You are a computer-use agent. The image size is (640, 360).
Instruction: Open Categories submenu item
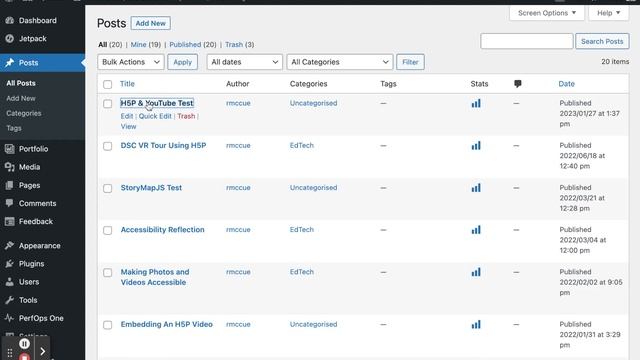pos(24,113)
